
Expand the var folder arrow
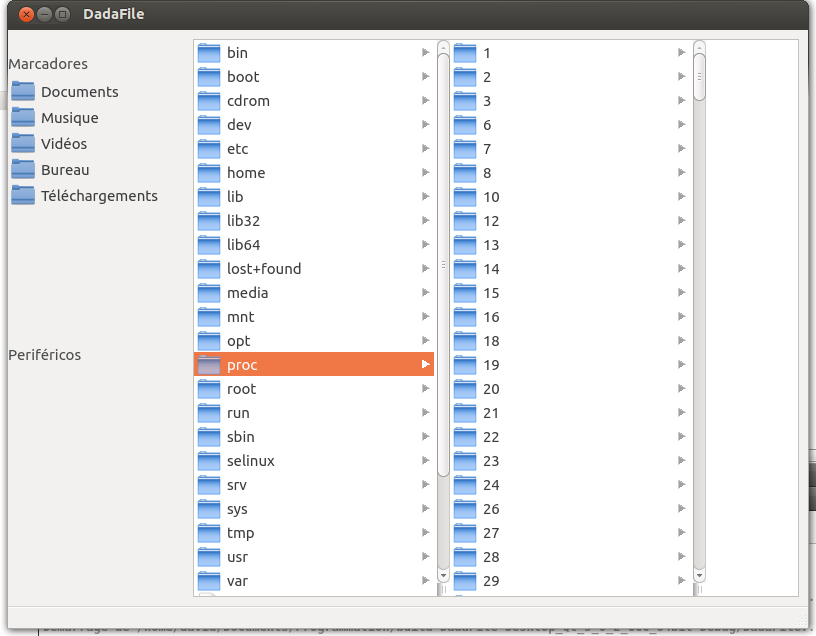[425, 580]
